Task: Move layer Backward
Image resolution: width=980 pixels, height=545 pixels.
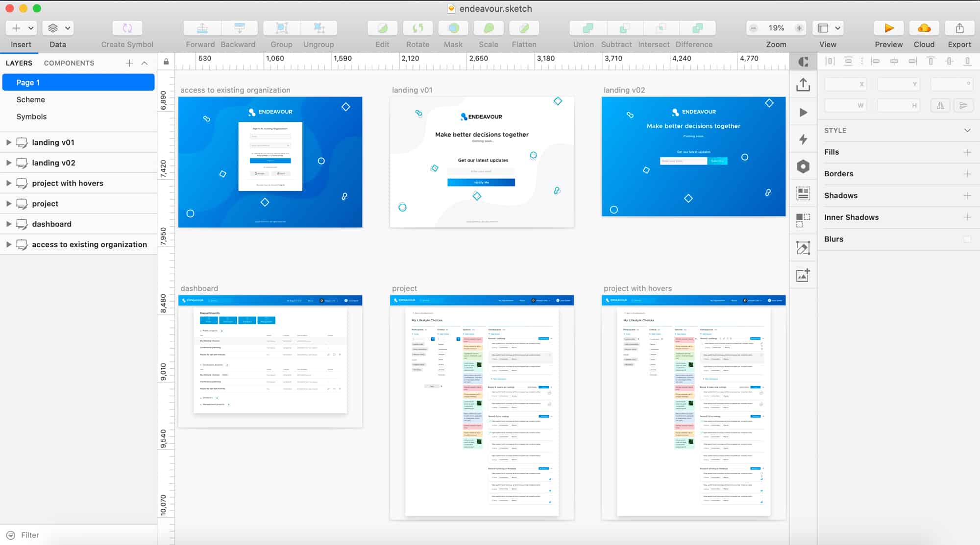Action: tap(239, 28)
